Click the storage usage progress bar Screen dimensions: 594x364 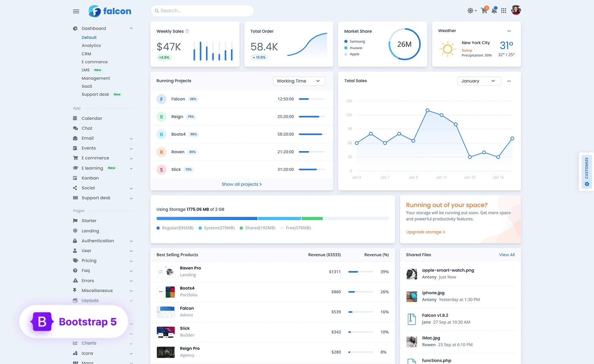click(x=272, y=218)
